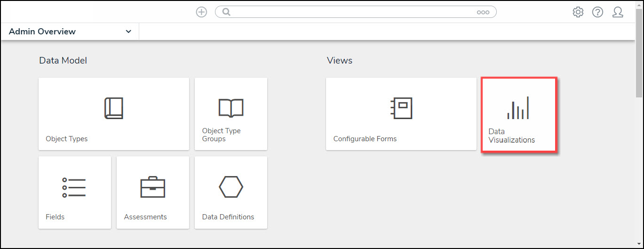
Task: Click the search magnifier icon
Action: click(x=226, y=12)
